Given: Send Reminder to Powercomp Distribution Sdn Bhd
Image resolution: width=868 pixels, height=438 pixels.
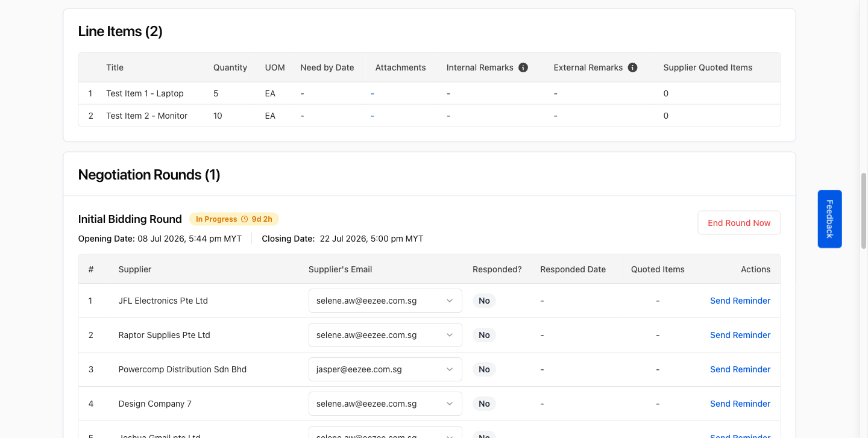Looking at the screenshot, I should tap(740, 369).
